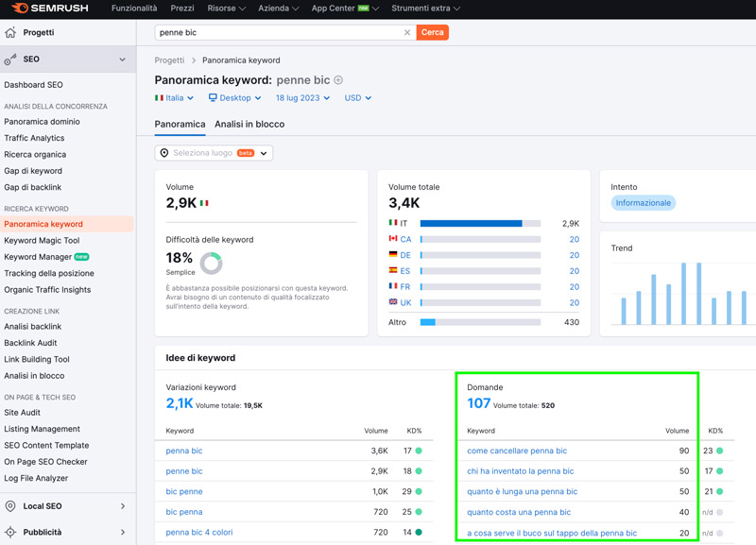The image size is (756, 545).
Task: Open the USD currency dropdown
Action: pyautogui.click(x=358, y=98)
